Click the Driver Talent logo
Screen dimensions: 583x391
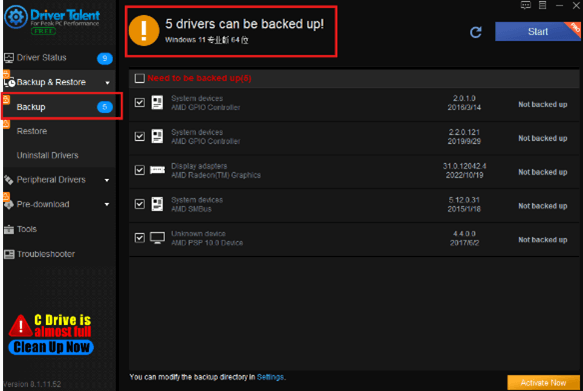pyautogui.click(x=52, y=19)
